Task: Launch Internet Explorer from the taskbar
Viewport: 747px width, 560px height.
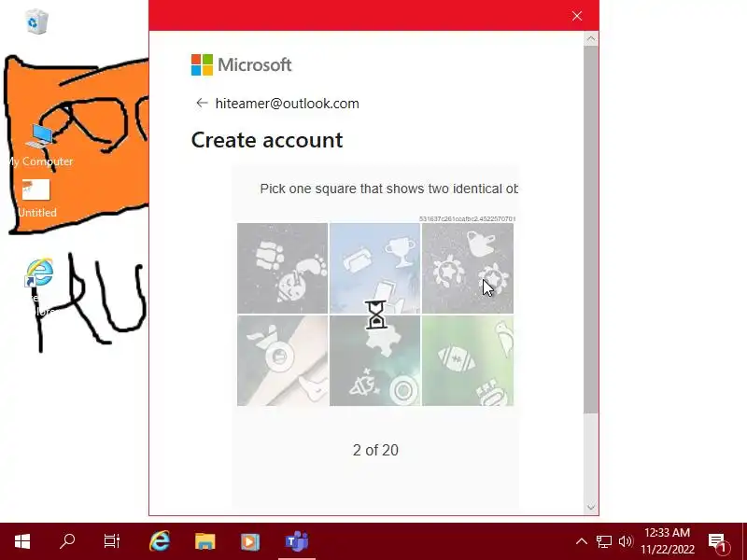Action: click(160, 541)
